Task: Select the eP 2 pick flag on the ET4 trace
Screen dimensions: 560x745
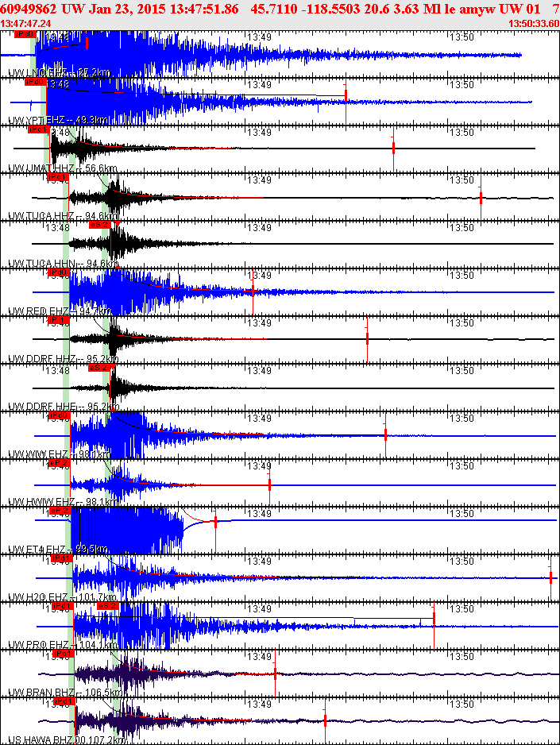Action: click(60, 511)
